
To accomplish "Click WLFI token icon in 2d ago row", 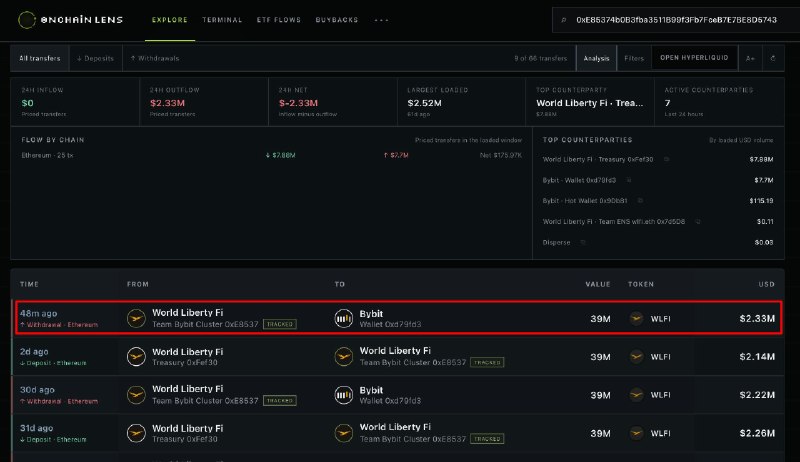I will pos(636,356).
